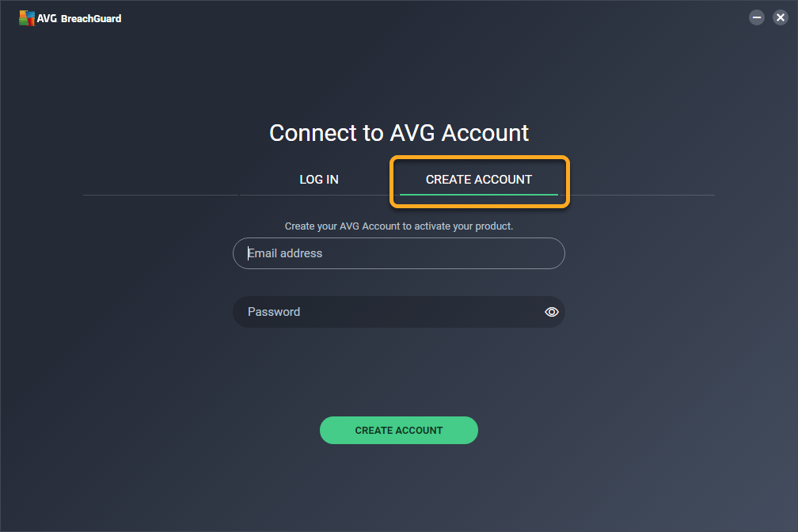This screenshot has width=798, height=532.
Task: Submit the form via bottom CREATE ACCOUNT
Action: [398, 430]
